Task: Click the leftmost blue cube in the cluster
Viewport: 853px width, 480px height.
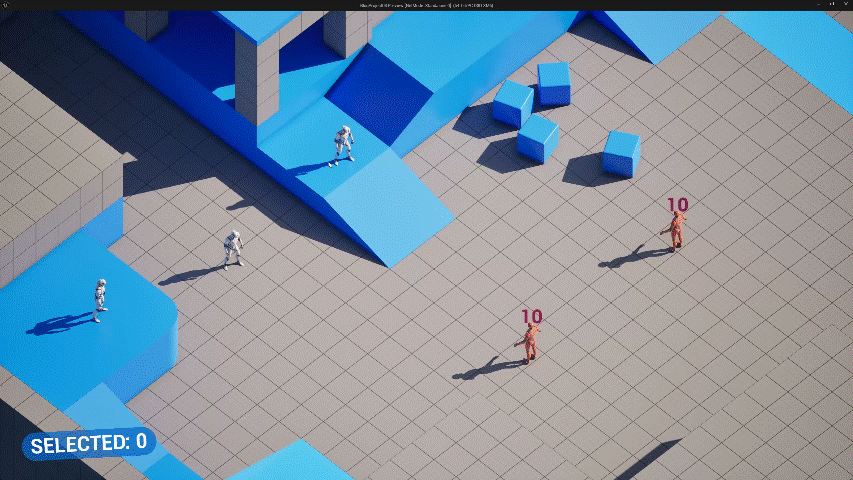Action: click(513, 103)
